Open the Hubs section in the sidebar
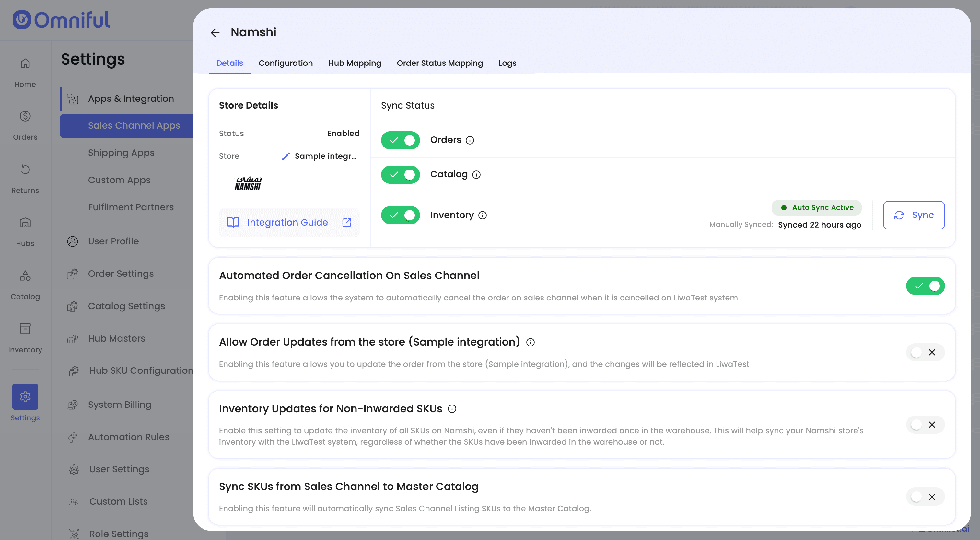The image size is (980, 540). click(x=25, y=232)
